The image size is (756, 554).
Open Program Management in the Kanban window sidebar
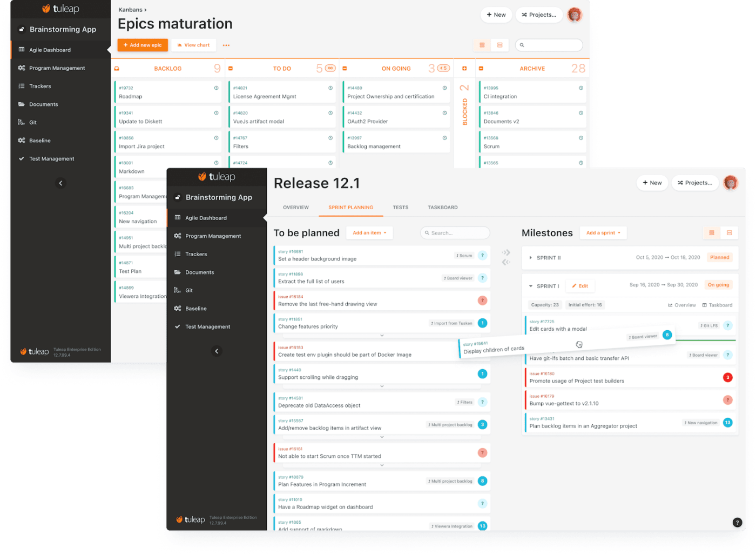pyautogui.click(x=57, y=68)
